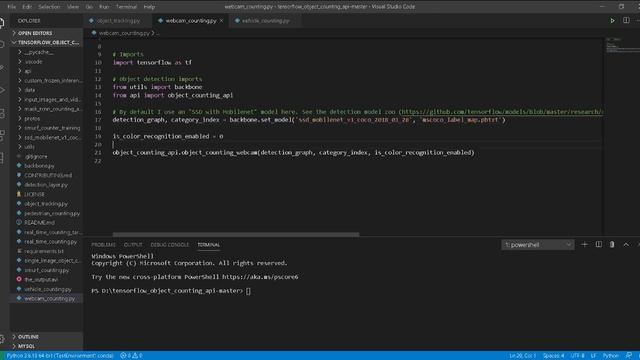Open real_time_counting.py in explorer

[51, 242]
